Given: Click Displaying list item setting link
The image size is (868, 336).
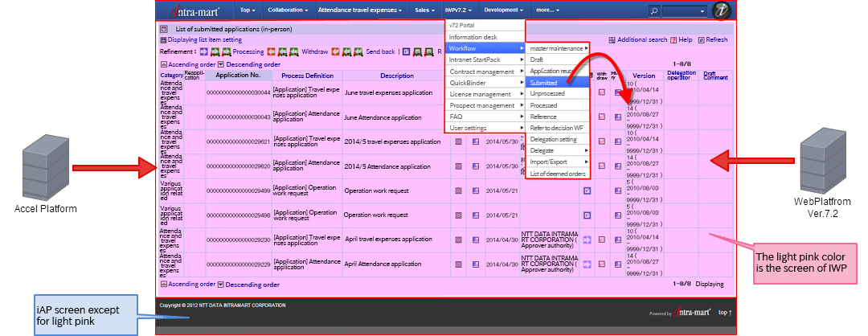Looking at the screenshot, I should pos(205,40).
